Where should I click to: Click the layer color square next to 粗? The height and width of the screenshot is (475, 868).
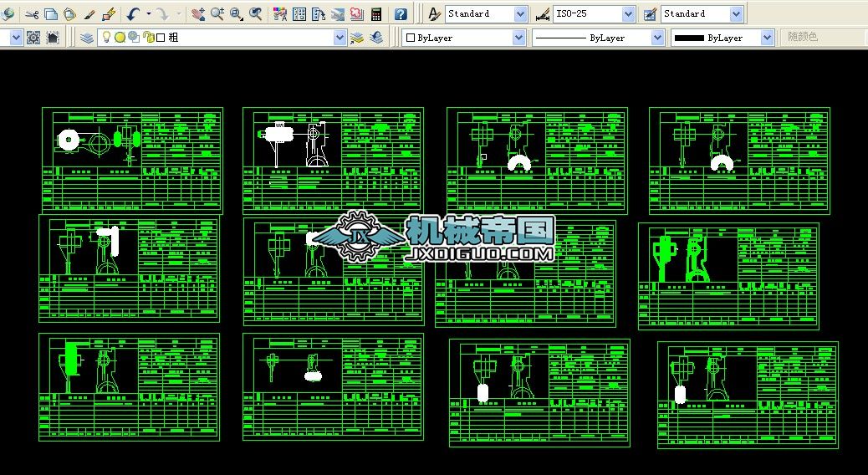pyautogui.click(x=161, y=38)
